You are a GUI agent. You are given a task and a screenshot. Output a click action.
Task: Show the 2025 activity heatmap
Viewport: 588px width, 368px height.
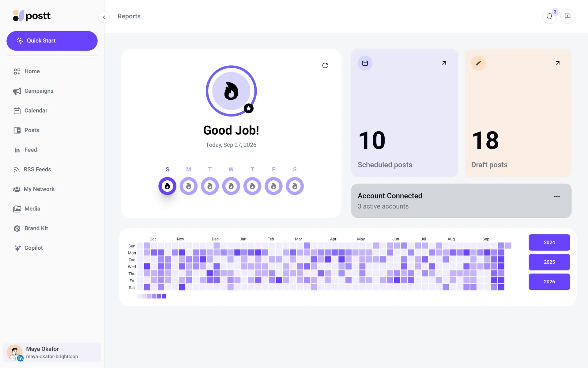(x=549, y=262)
